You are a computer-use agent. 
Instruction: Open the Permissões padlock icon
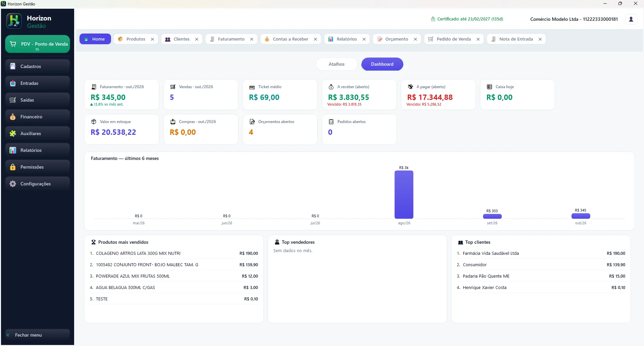point(13,167)
